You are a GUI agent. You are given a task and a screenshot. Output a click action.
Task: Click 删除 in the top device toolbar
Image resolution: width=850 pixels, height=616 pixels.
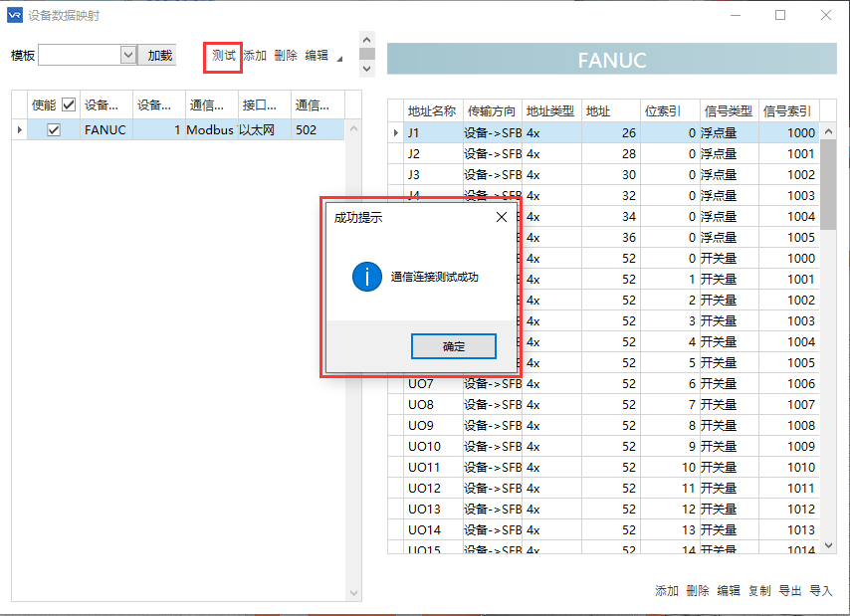coord(286,56)
